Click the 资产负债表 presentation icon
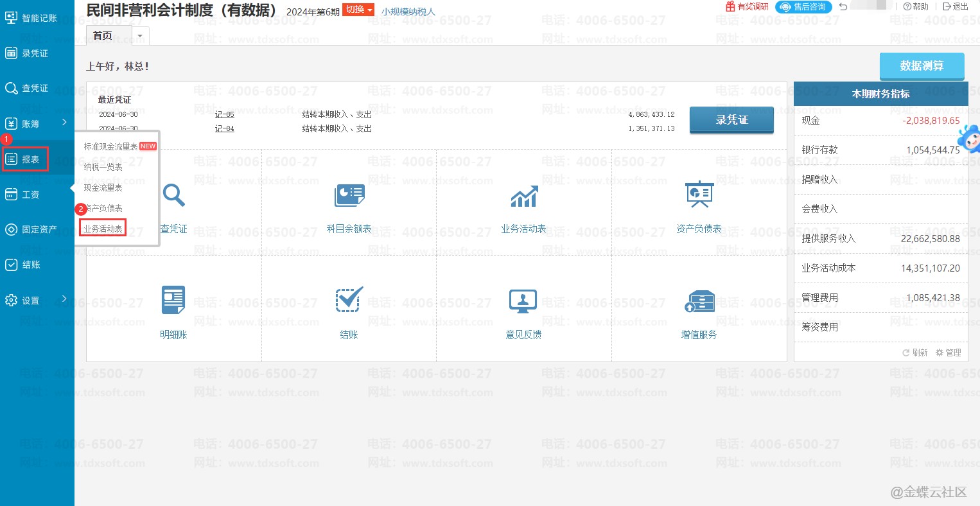 [699, 195]
